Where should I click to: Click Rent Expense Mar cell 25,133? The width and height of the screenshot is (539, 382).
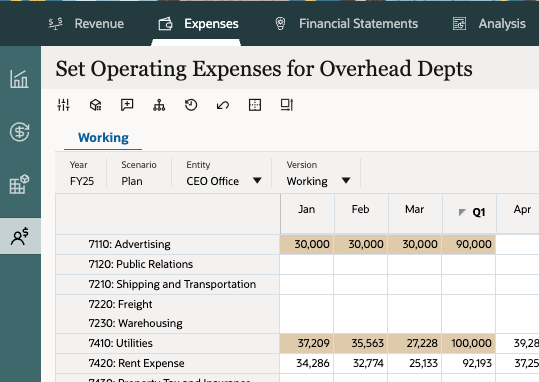coord(415,363)
